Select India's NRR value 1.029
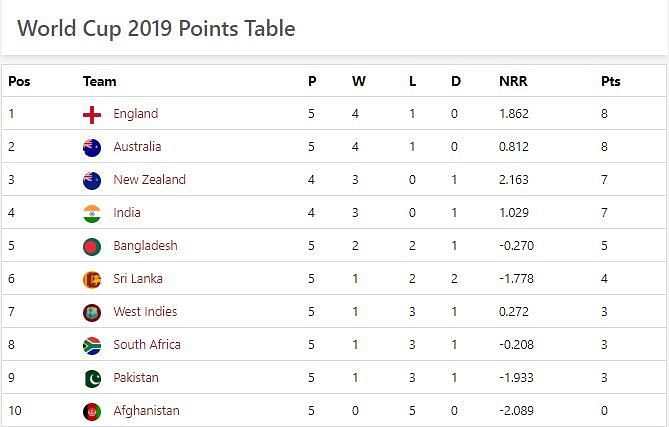This screenshot has width=669, height=427. [x=514, y=212]
